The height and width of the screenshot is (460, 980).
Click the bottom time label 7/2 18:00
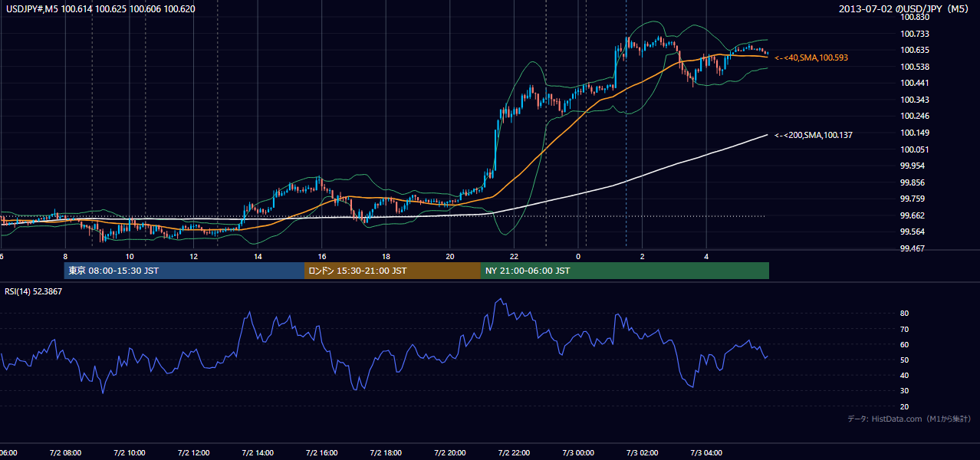pos(386,452)
